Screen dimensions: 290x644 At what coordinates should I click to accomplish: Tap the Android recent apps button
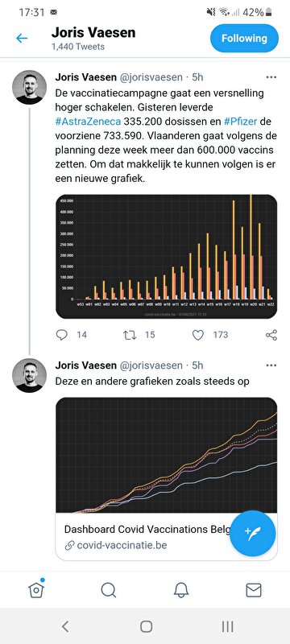pyautogui.click(x=227, y=626)
